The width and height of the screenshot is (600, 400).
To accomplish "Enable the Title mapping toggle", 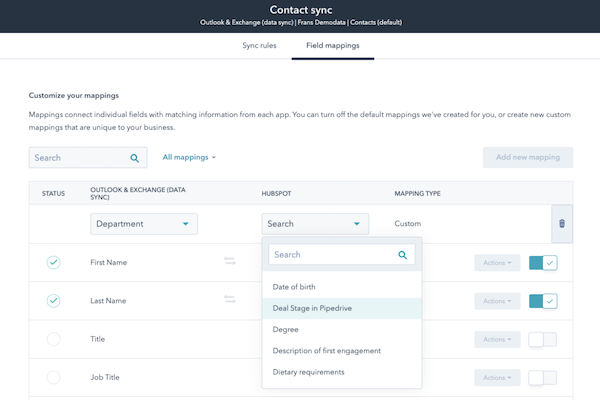I will (x=543, y=340).
